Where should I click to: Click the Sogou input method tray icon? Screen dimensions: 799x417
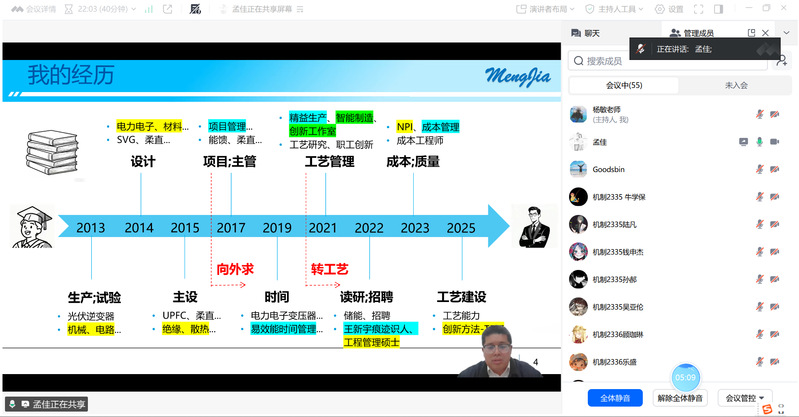[766, 407]
